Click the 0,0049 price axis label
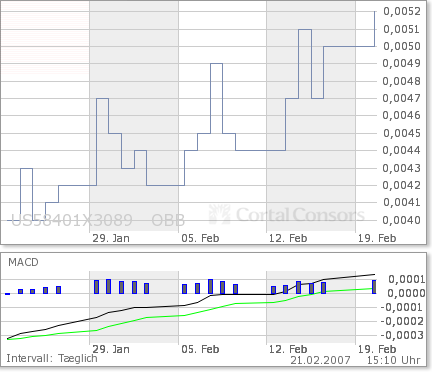 (402, 63)
